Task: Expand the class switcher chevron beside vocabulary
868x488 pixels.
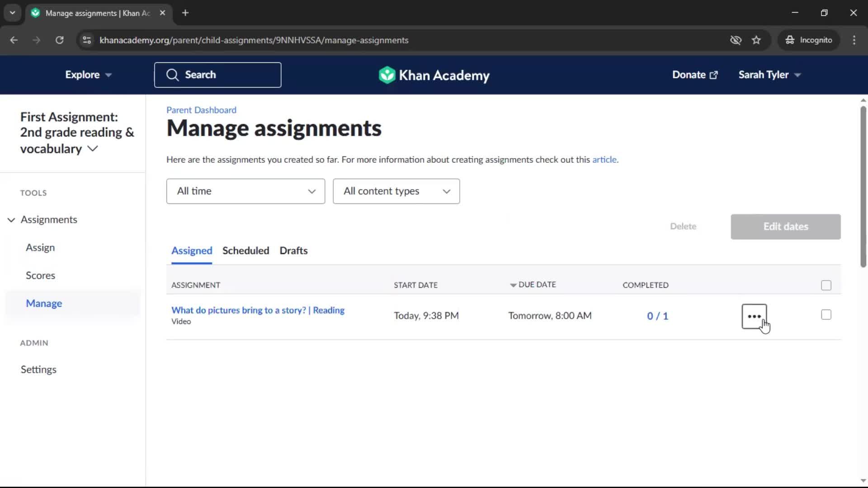Action: point(92,149)
